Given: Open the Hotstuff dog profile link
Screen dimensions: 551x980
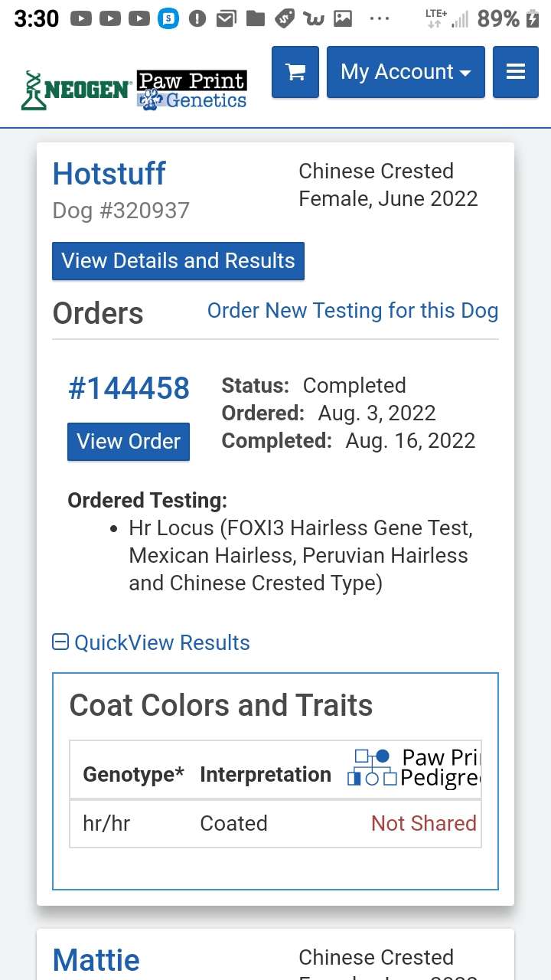Looking at the screenshot, I should point(109,175).
